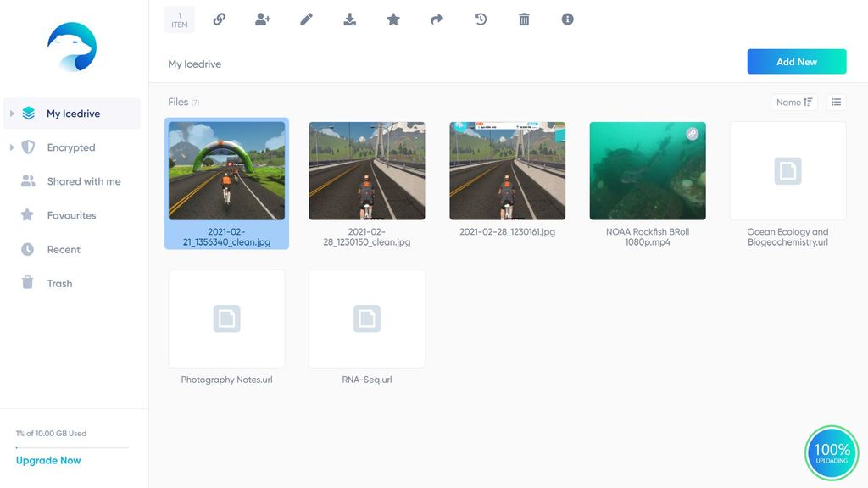Deselect the 2021-02-21_1356340_clean.jpg thumbnail
868x488 pixels.
coord(226,169)
